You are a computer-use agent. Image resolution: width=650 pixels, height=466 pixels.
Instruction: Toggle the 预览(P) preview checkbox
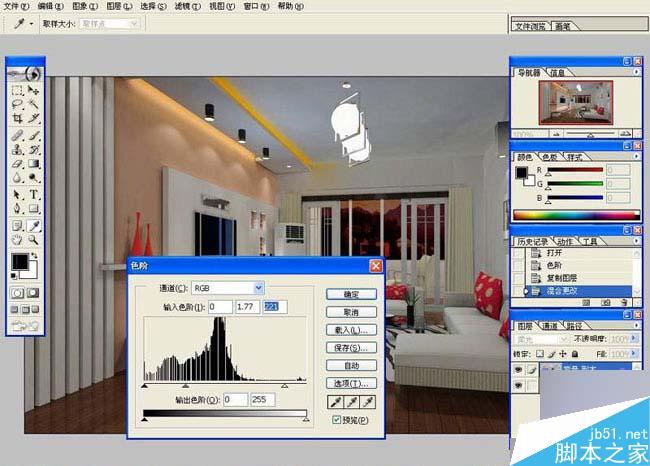pos(337,420)
